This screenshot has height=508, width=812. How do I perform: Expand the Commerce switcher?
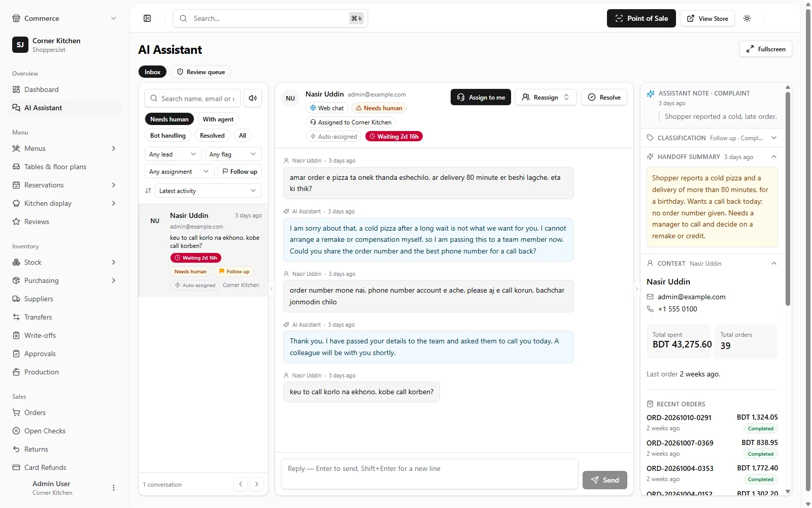pyautogui.click(x=65, y=18)
